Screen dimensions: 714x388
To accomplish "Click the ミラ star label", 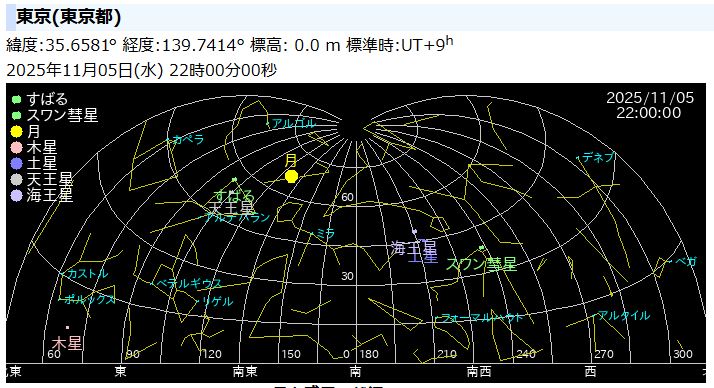I will pos(326,234).
